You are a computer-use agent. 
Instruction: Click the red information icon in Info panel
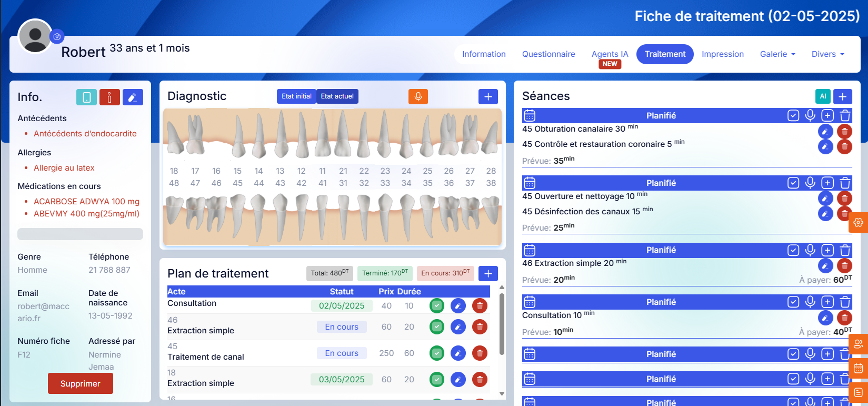[x=109, y=97]
